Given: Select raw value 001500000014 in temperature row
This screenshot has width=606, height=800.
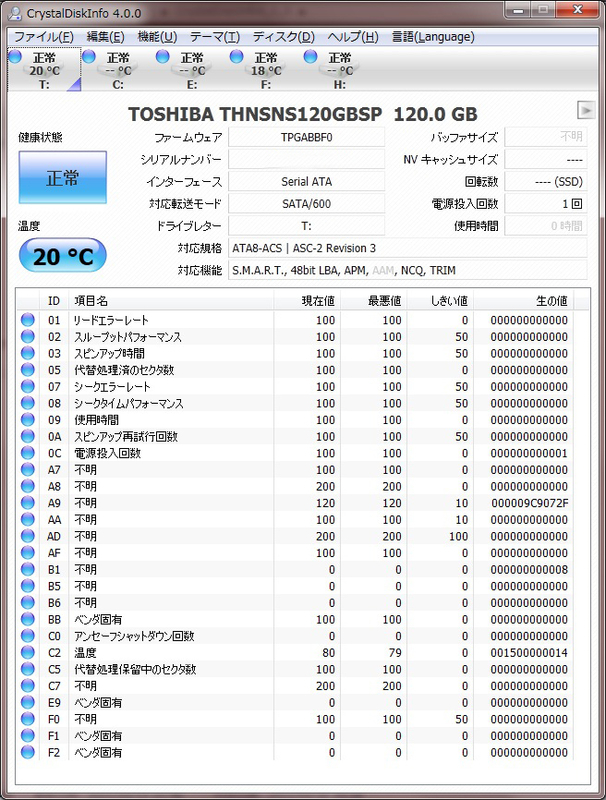Looking at the screenshot, I should [x=529, y=653].
